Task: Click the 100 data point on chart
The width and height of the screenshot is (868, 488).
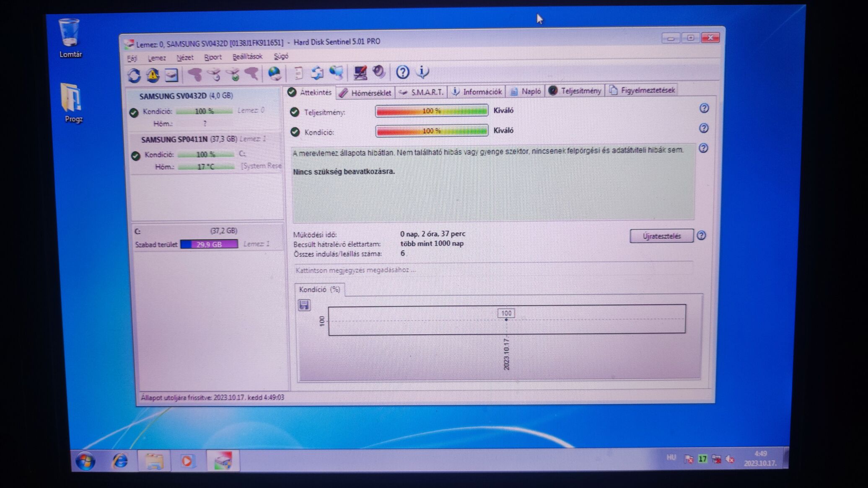Action: click(x=506, y=319)
